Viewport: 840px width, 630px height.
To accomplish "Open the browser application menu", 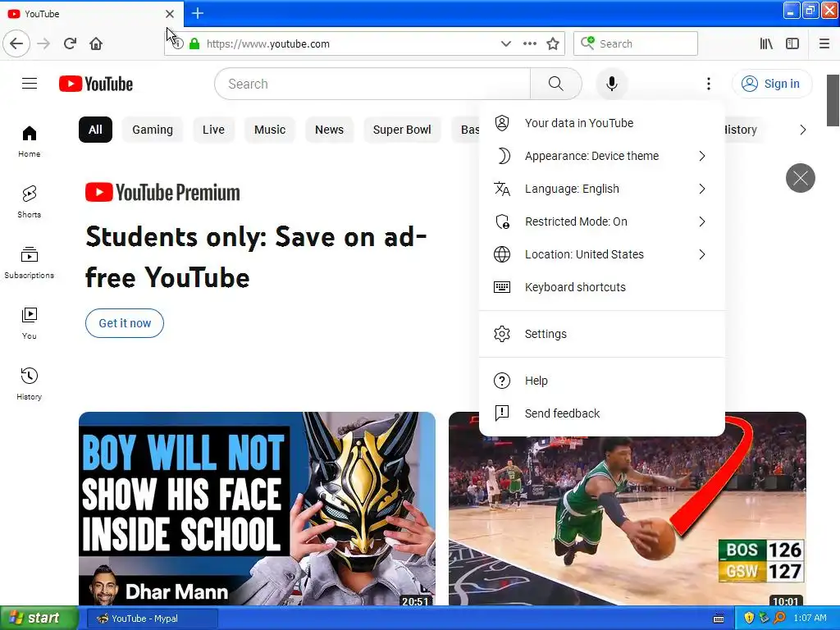I will (824, 43).
